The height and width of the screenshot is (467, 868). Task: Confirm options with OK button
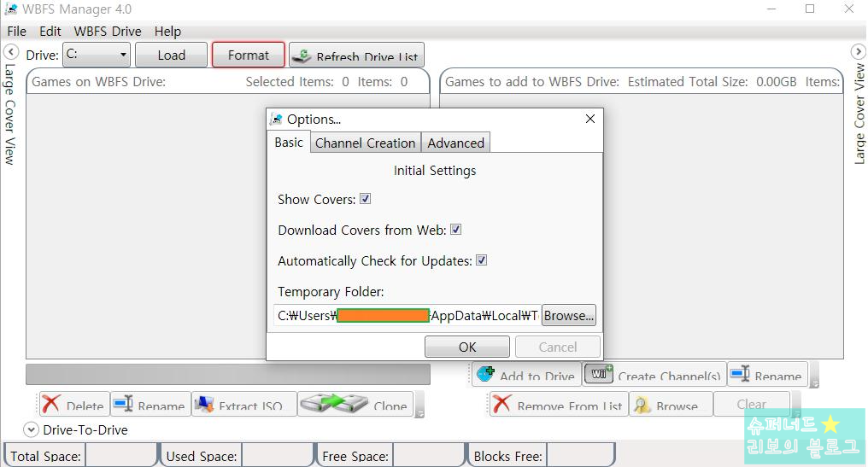[x=467, y=347]
